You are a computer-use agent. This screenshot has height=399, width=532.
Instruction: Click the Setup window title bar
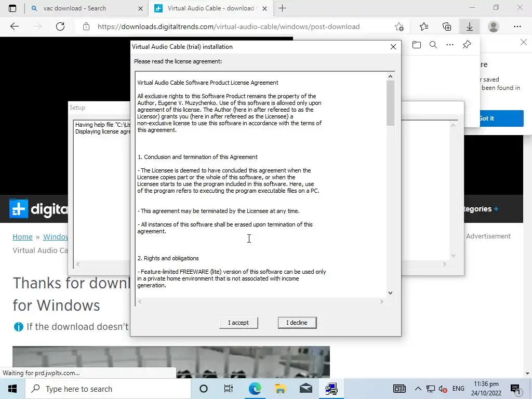click(99, 108)
